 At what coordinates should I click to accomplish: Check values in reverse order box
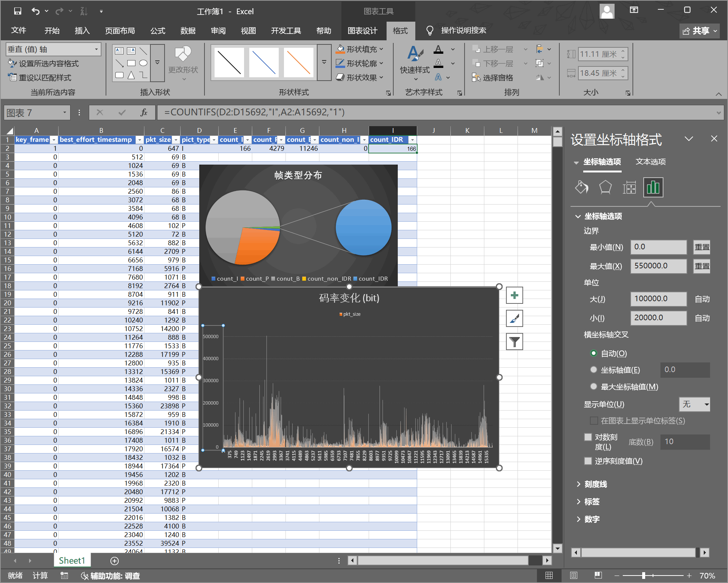coord(588,461)
